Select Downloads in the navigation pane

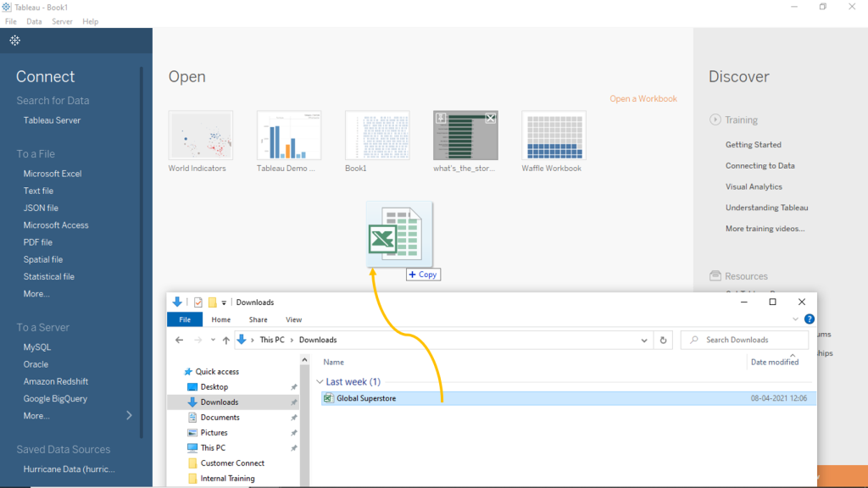point(234,402)
